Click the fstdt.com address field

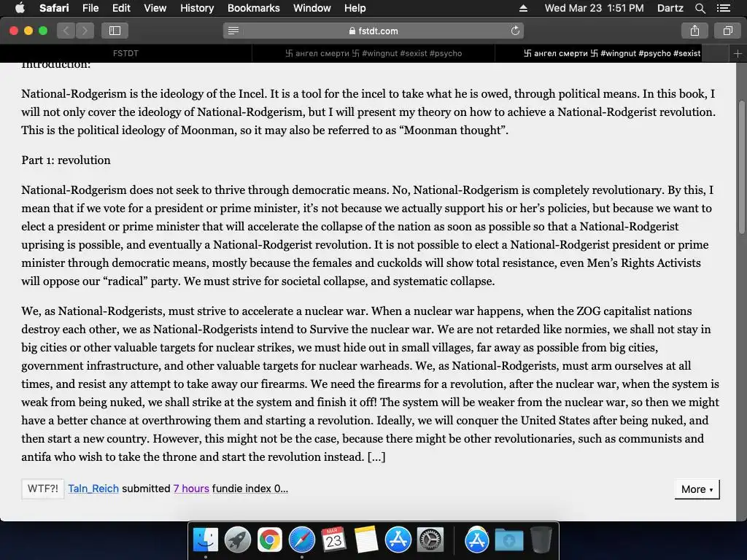point(373,31)
